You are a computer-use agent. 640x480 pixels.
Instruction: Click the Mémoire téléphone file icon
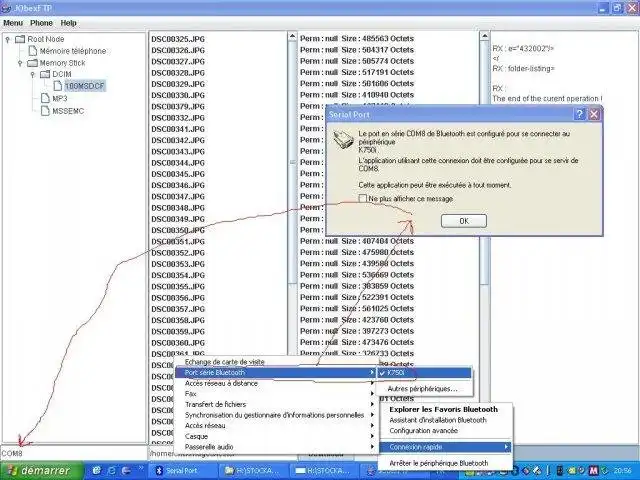click(33, 51)
